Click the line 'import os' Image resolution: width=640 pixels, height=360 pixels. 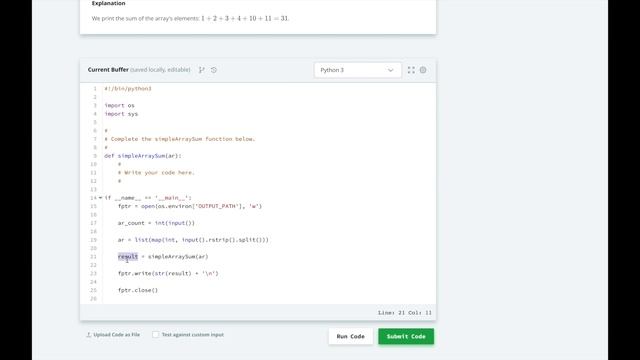(x=120, y=105)
